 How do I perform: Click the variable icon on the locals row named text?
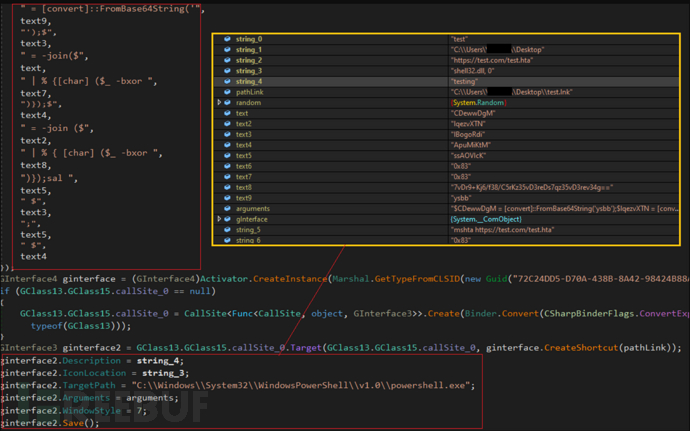[x=227, y=113]
